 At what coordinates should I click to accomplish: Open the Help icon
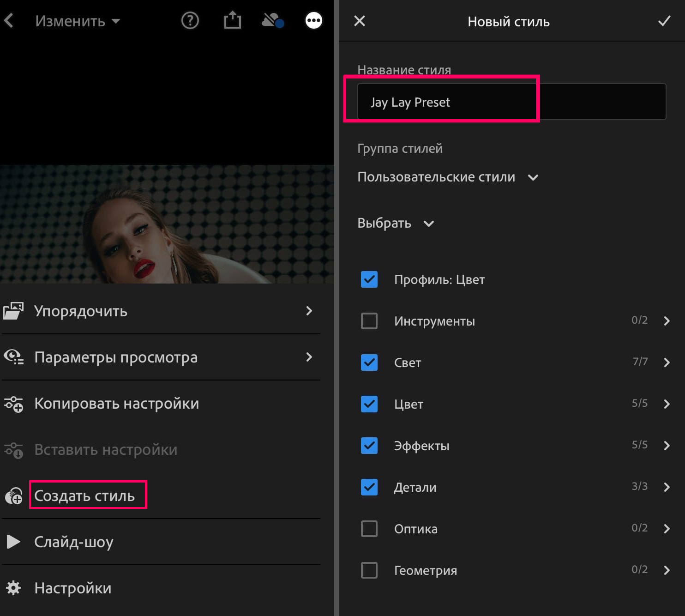190,20
